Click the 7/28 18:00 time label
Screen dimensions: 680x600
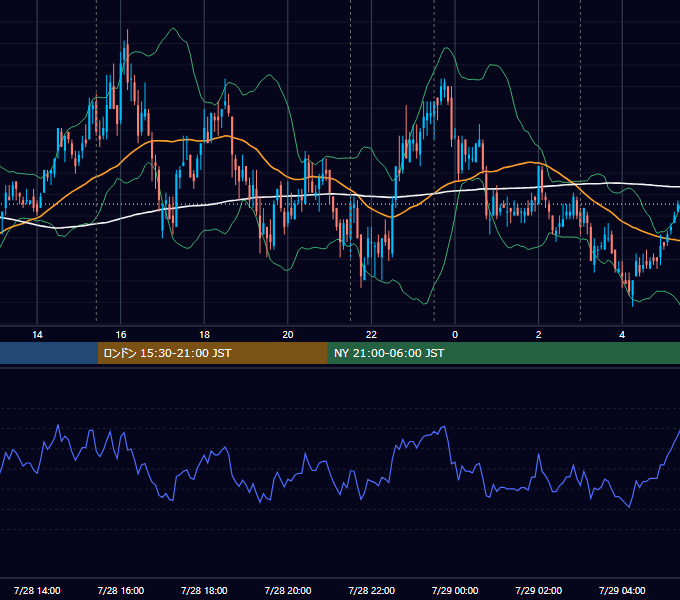pyautogui.click(x=204, y=590)
